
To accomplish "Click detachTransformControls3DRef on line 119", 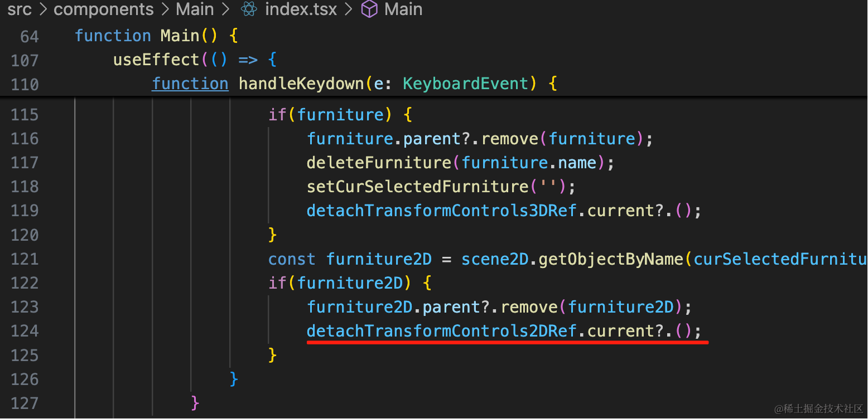I will pyautogui.click(x=441, y=211).
